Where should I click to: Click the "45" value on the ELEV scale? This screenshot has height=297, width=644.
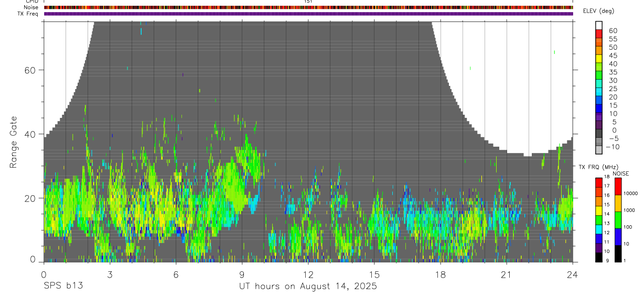point(613,56)
